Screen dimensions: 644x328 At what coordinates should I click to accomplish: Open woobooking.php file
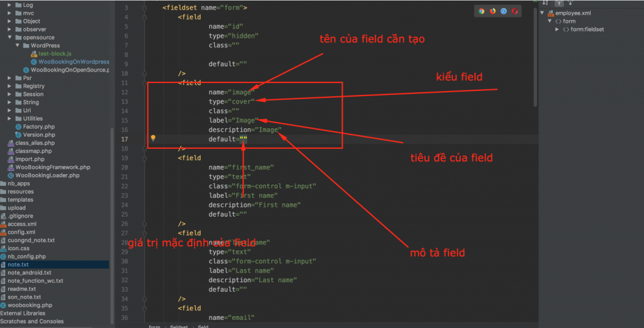[30, 305]
